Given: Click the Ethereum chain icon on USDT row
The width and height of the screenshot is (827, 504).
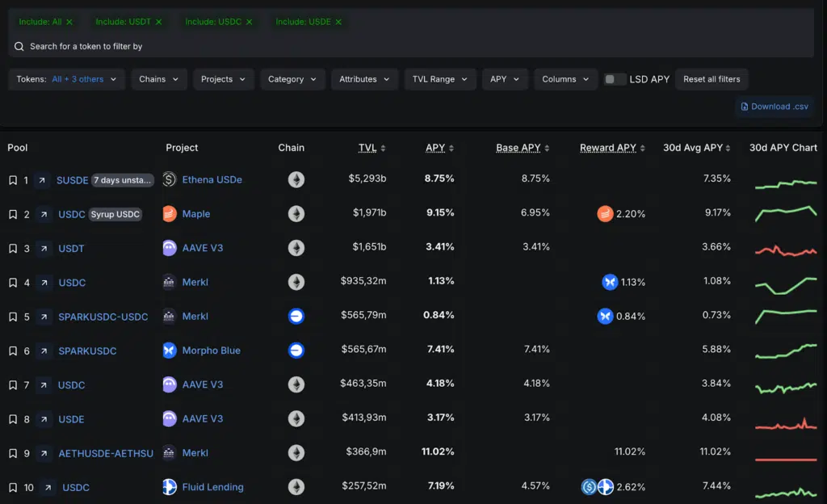Looking at the screenshot, I should point(296,247).
